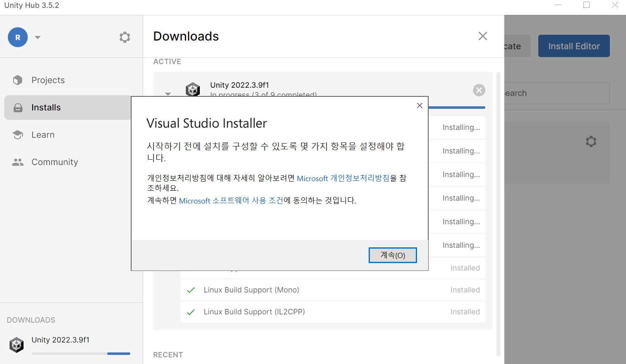
Task: Click Installed status of Linux Build Support (Mono)
Action: (465, 290)
